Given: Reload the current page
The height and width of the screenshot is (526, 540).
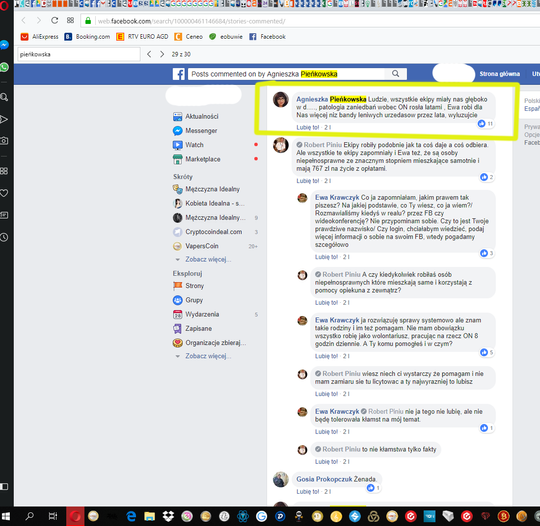Looking at the screenshot, I should [x=54, y=21].
